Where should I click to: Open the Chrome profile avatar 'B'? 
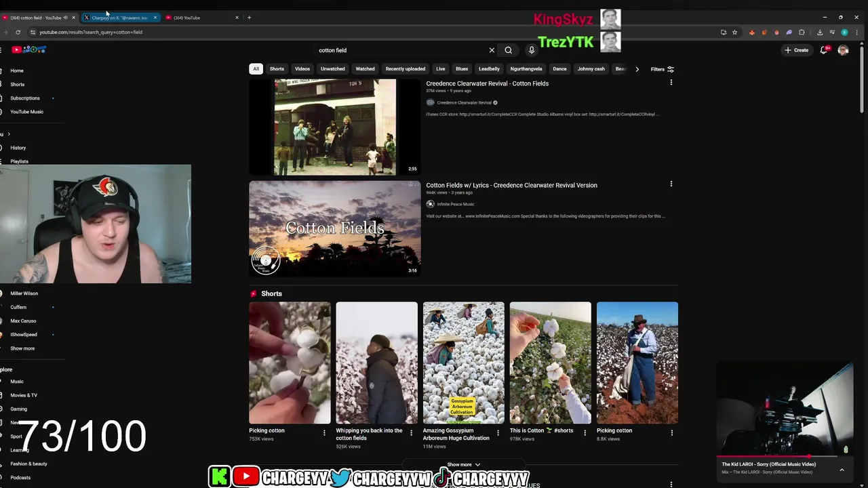tap(844, 32)
